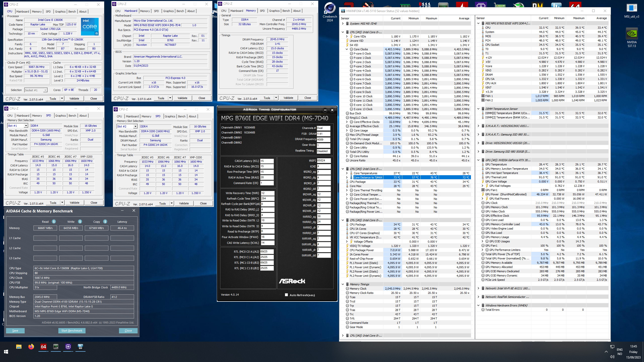
Task: Click the tREFI value field in ASRock
Action: point(324,160)
